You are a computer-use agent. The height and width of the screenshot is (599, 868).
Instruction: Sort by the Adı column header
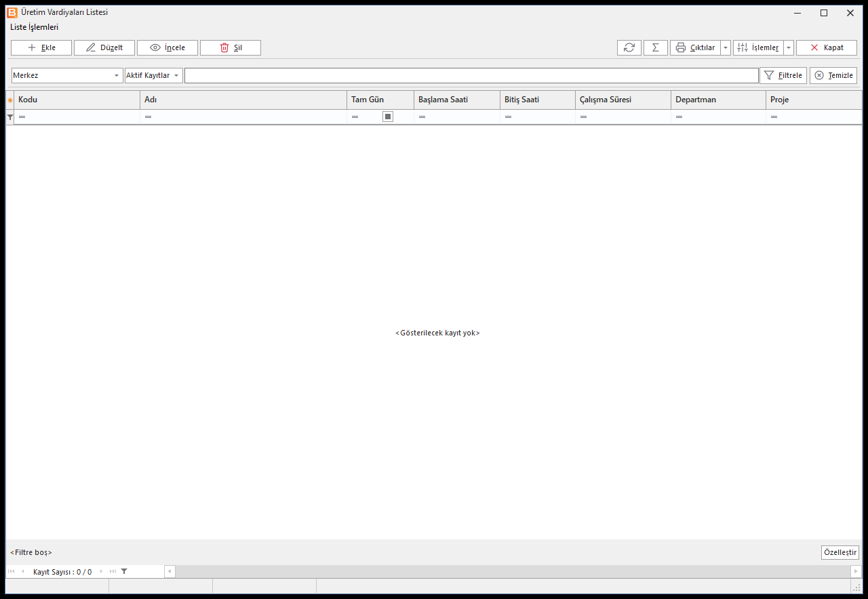(x=243, y=100)
